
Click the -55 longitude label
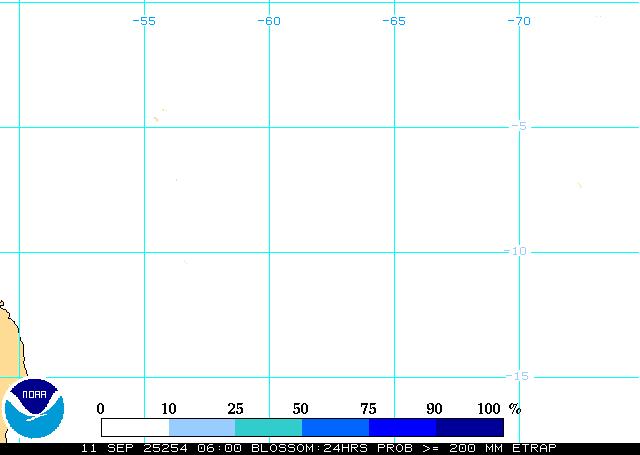[144, 21]
